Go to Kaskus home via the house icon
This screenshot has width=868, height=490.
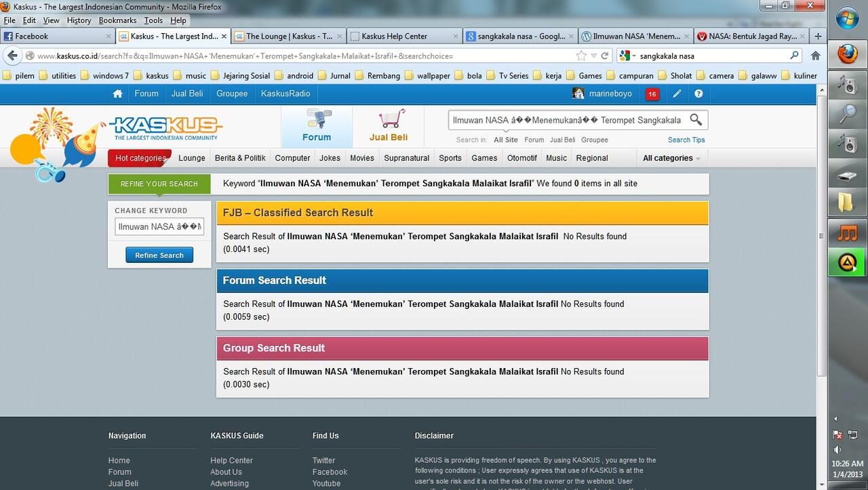(x=118, y=94)
